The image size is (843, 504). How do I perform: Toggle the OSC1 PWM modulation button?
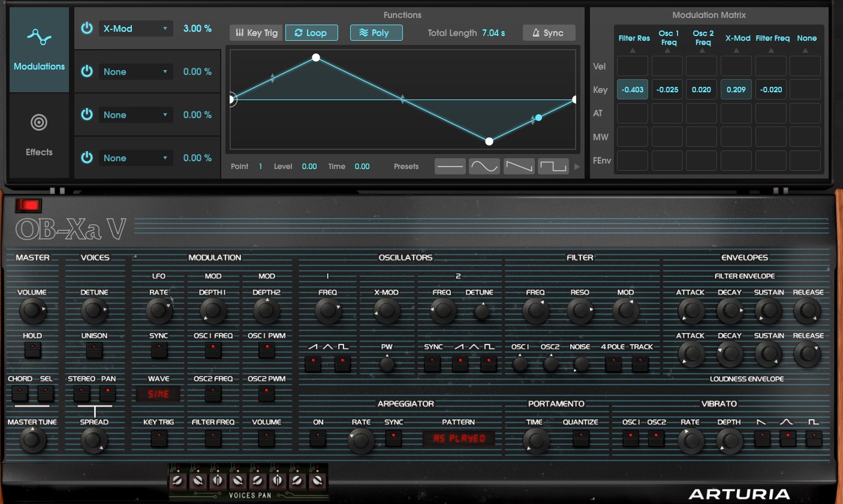pyautogui.click(x=266, y=350)
